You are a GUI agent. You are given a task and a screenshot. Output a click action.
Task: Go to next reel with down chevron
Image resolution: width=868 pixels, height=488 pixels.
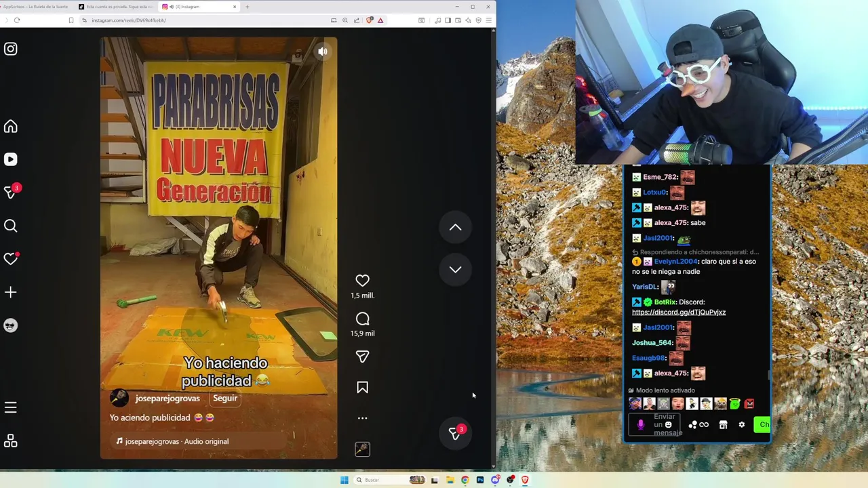pos(455,270)
